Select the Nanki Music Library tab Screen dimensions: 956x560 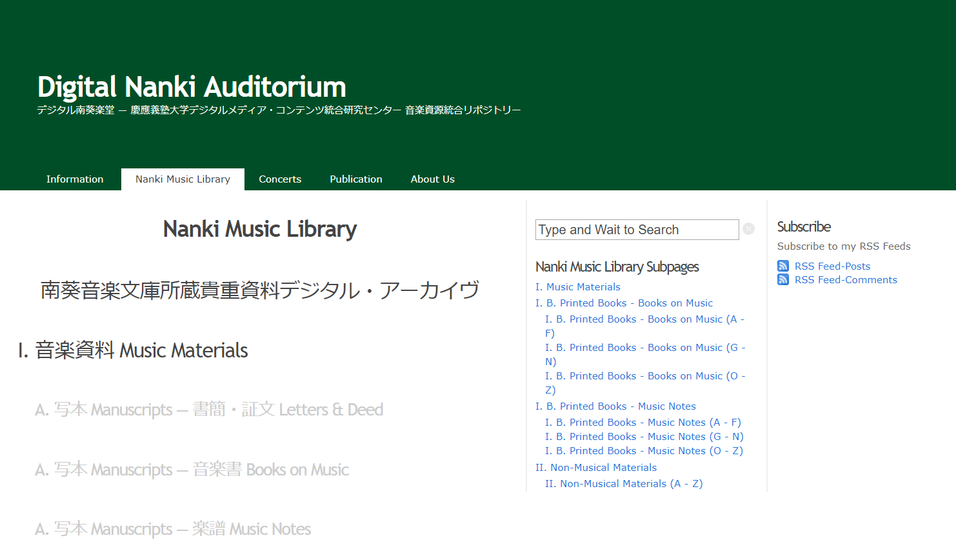(183, 179)
